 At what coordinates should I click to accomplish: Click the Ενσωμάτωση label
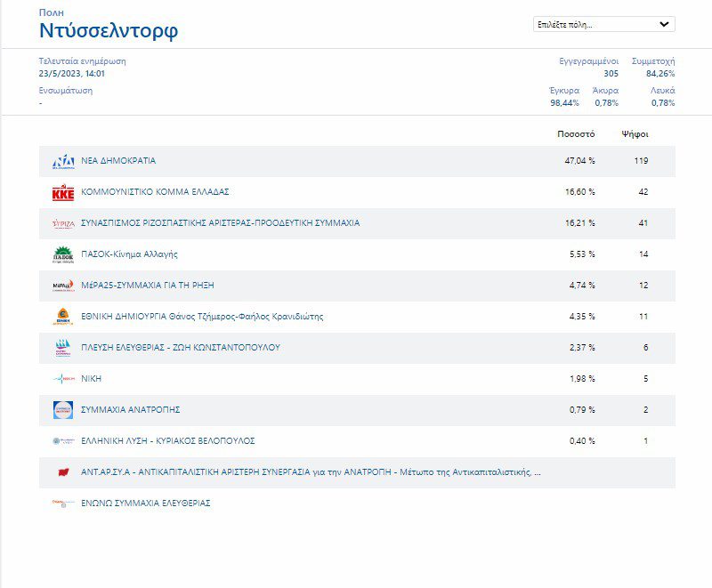pyautogui.click(x=65, y=90)
